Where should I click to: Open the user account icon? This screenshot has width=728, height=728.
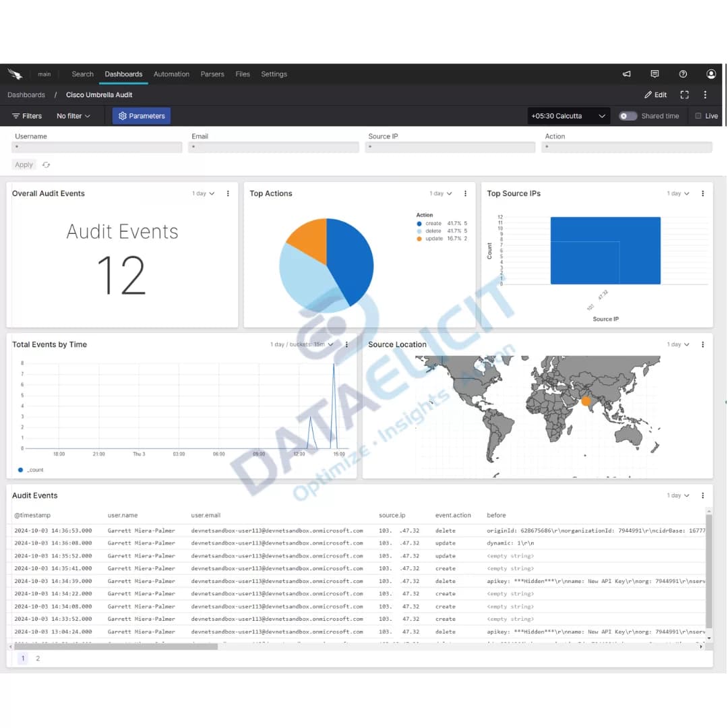(x=711, y=73)
